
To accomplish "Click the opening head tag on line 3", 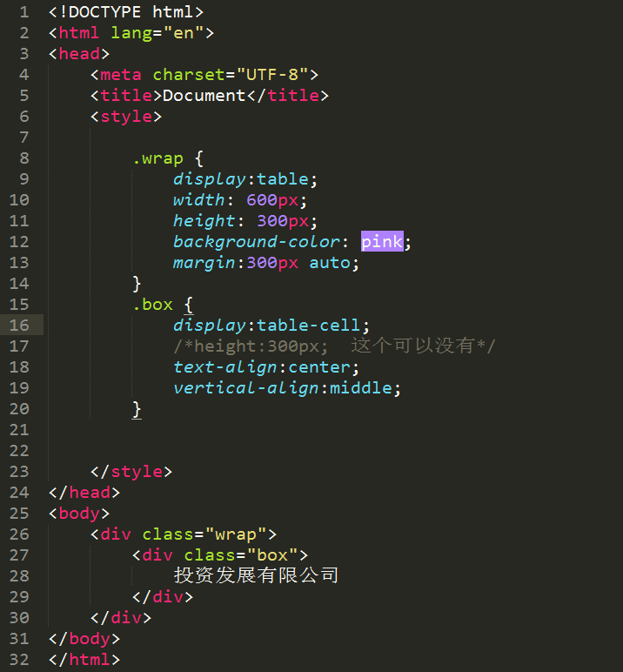I will point(79,54).
